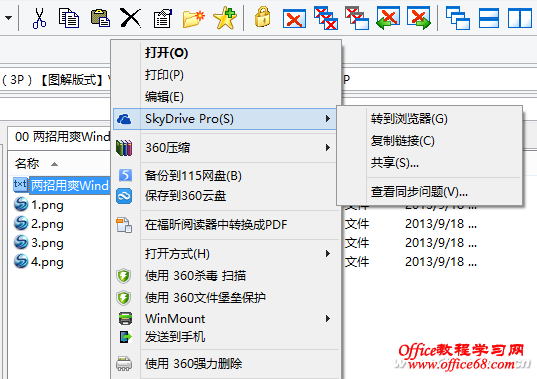
Task: Select the file 4.png
Action: tap(39, 262)
